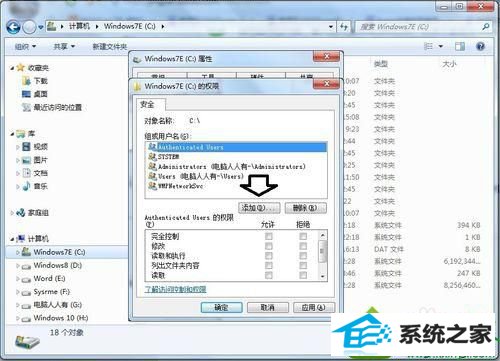Select Users (电脑人人有-\Users) entry
Image resolution: width=500 pixels, height=361 pixels.
pyautogui.click(x=237, y=176)
